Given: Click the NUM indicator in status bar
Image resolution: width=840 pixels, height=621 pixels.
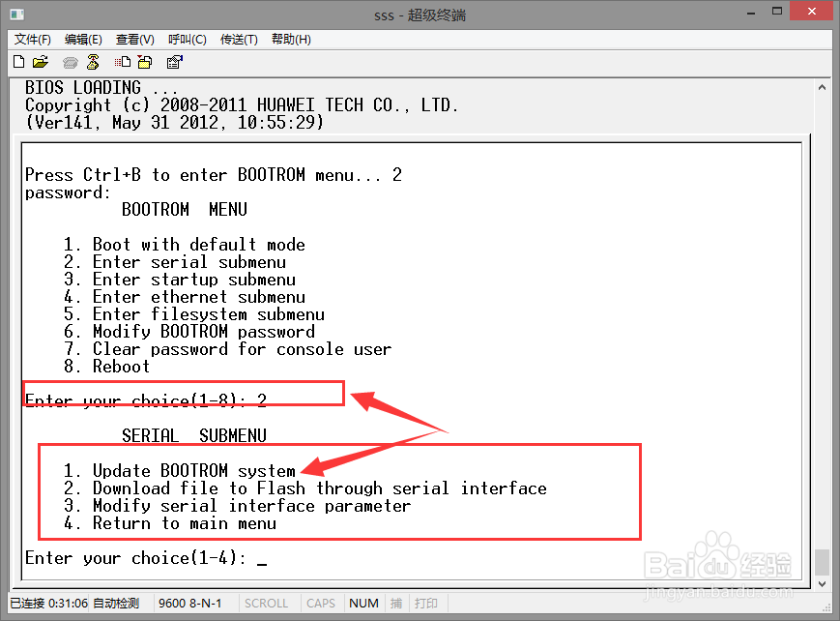Looking at the screenshot, I should (x=363, y=604).
